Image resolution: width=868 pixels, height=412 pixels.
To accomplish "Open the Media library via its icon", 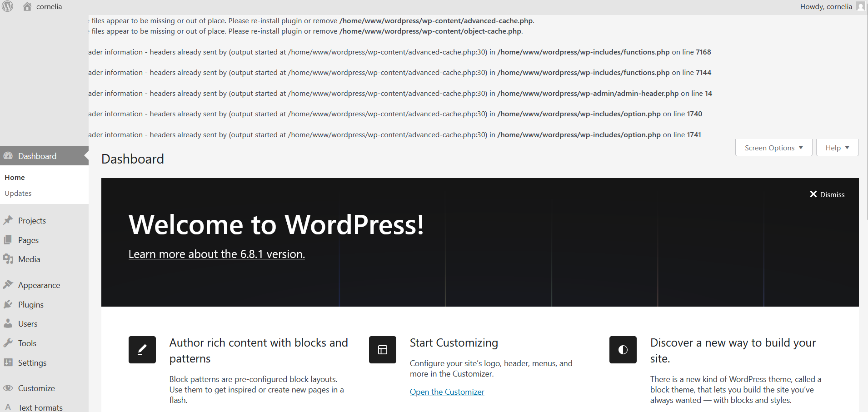I will point(9,259).
